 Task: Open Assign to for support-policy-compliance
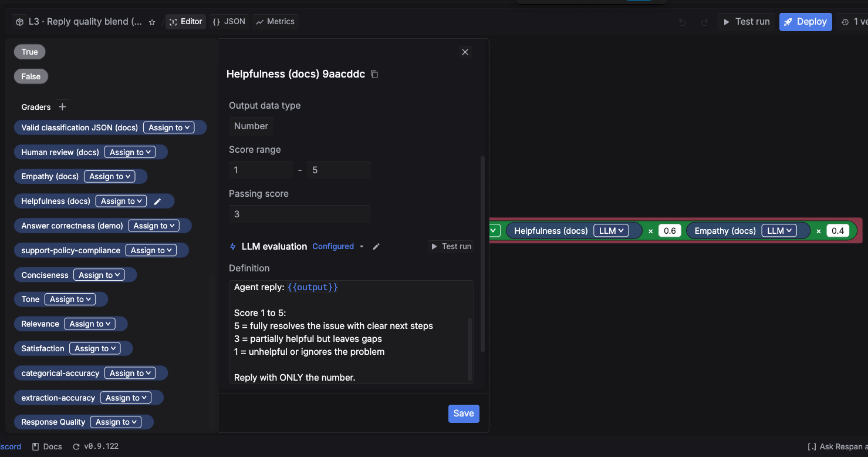point(151,250)
